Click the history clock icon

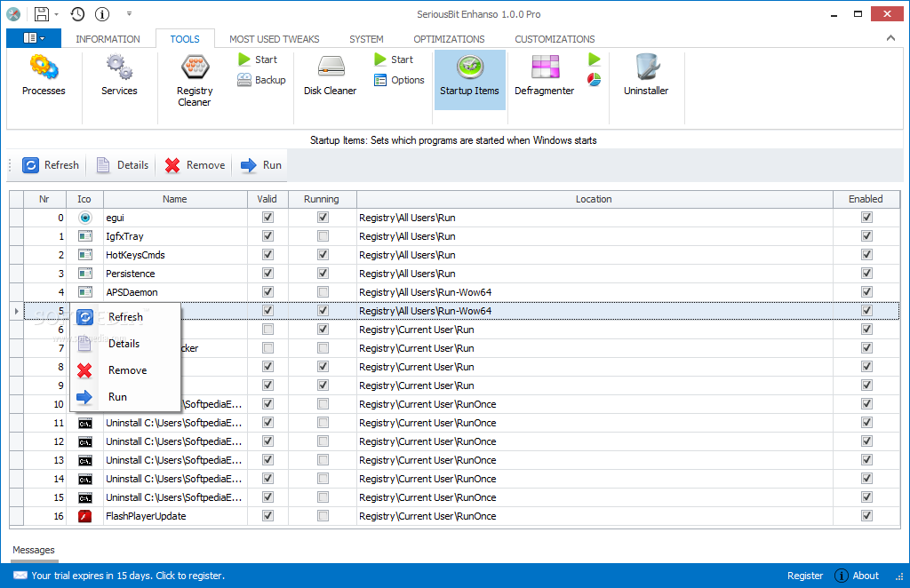click(77, 14)
